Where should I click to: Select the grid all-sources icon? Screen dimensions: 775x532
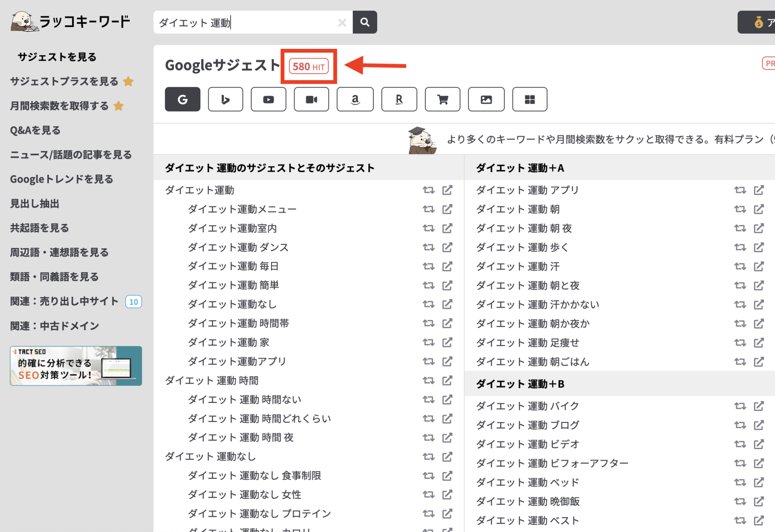point(530,100)
